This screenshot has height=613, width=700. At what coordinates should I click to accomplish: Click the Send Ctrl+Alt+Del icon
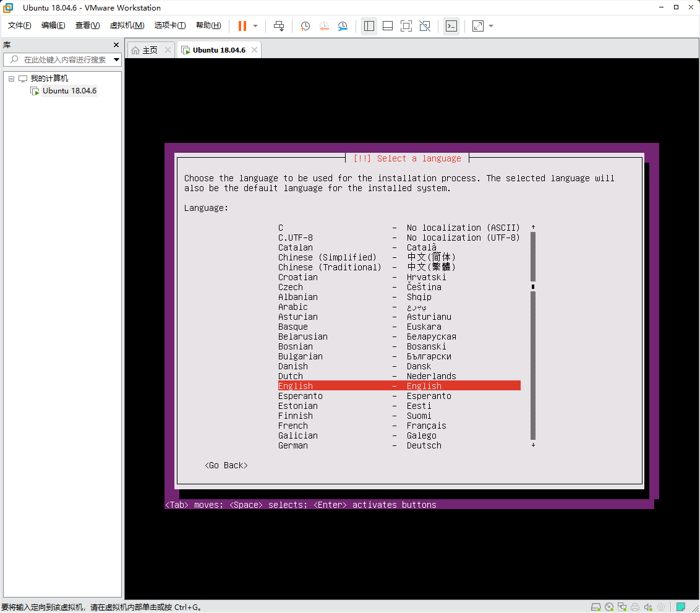pos(279,26)
